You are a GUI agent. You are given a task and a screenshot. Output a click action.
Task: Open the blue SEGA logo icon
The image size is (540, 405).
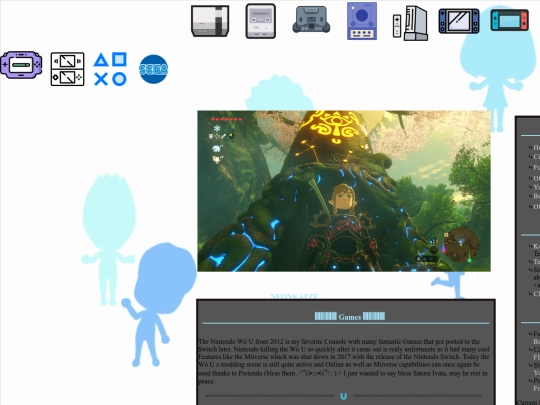tap(154, 69)
